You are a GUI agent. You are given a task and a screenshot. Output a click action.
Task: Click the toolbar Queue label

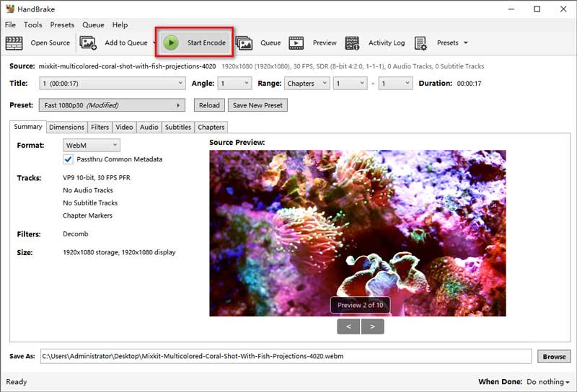pos(270,43)
